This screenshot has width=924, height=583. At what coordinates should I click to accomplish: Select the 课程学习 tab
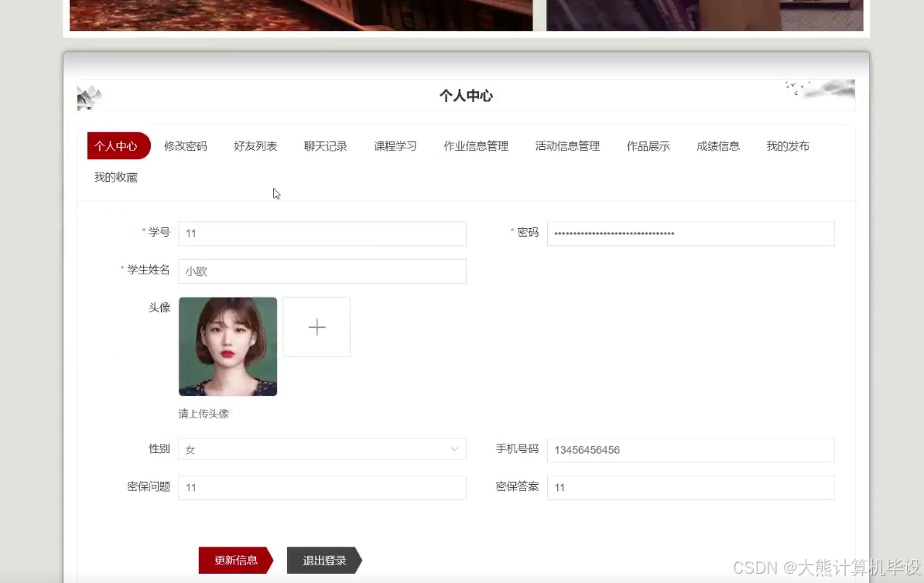tap(395, 146)
